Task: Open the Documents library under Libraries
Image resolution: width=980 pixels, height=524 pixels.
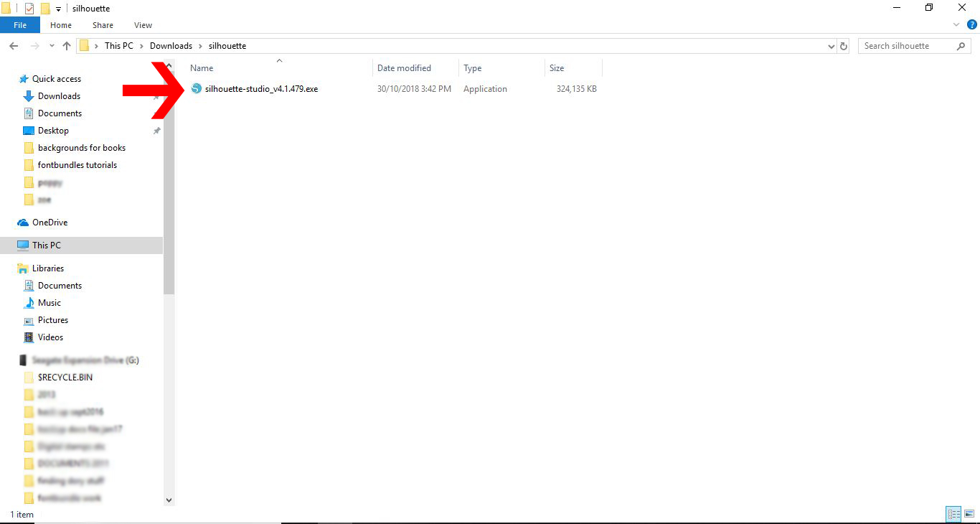Action: tap(60, 286)
